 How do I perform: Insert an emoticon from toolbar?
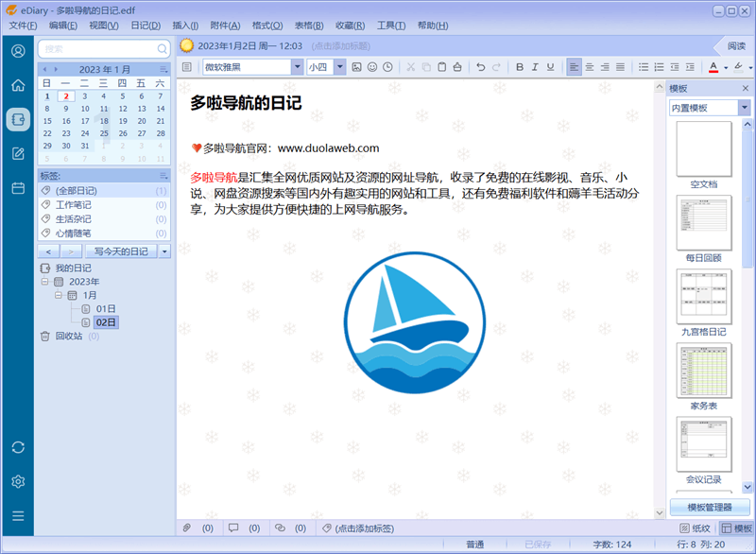pyautogui.click(x=372, y=67)
